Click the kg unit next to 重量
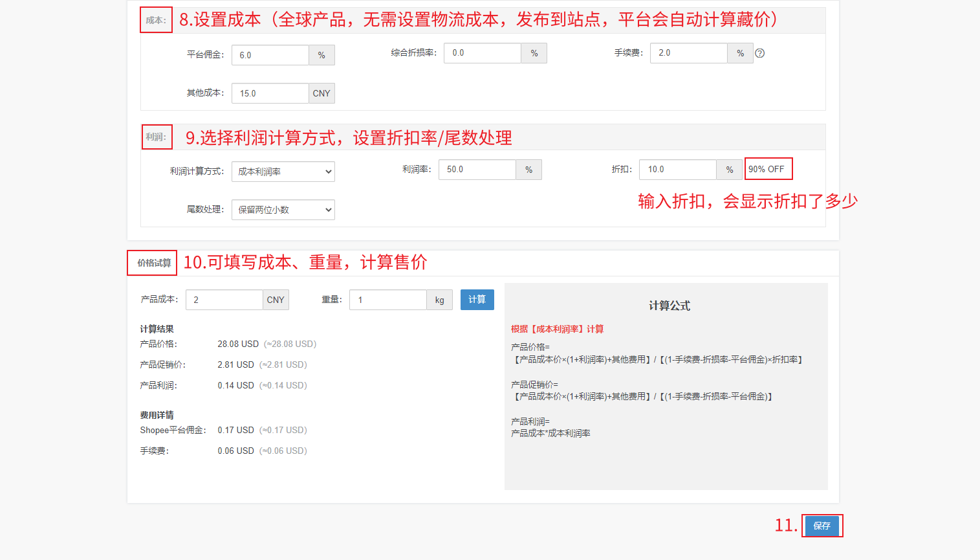This screenshot has width=980, height=560. click(440, 300)
